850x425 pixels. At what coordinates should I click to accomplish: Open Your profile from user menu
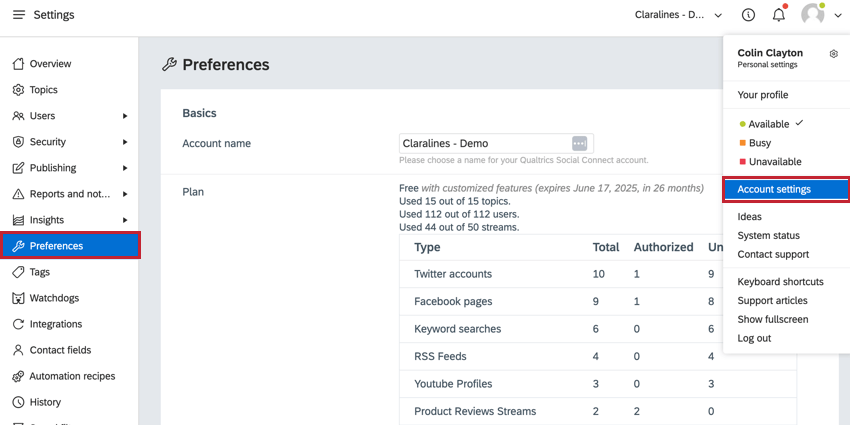pyautogui.click(x=763, y=95)
